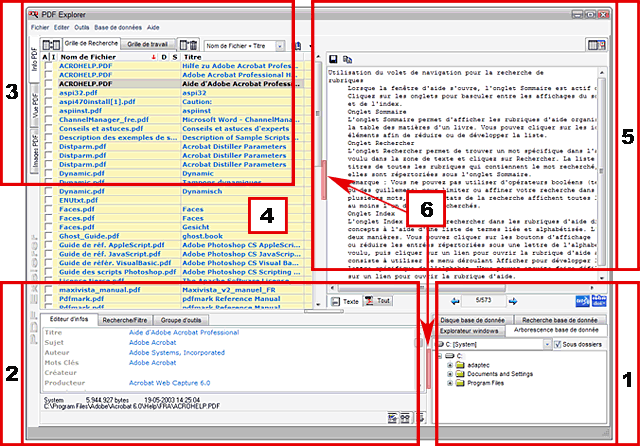Screen dimensions: 640x446
Task: Tick the checkbox for aspiinst.pdf
Action: [x=49, y=111]
